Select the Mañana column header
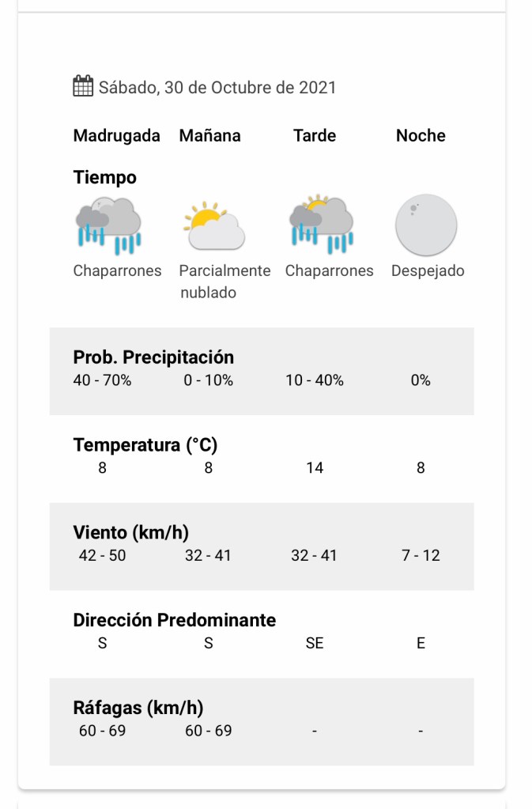 209,136
